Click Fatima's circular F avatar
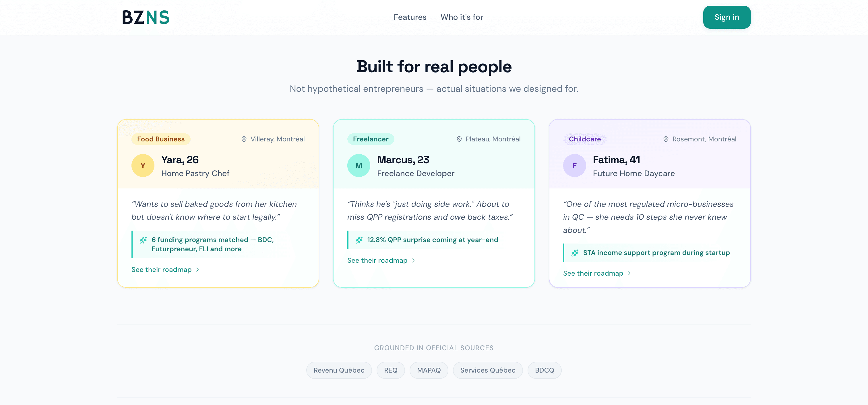 [575, 165]
